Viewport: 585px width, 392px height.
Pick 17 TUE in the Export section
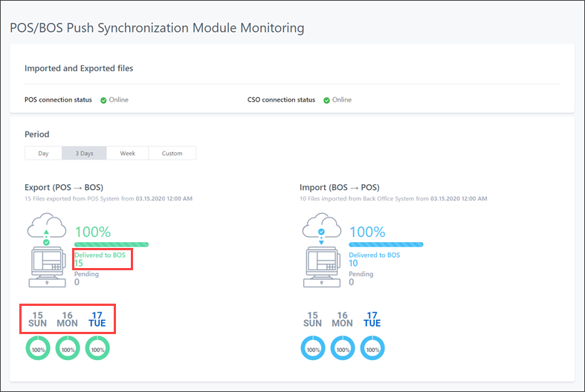(x=97, y=319)
